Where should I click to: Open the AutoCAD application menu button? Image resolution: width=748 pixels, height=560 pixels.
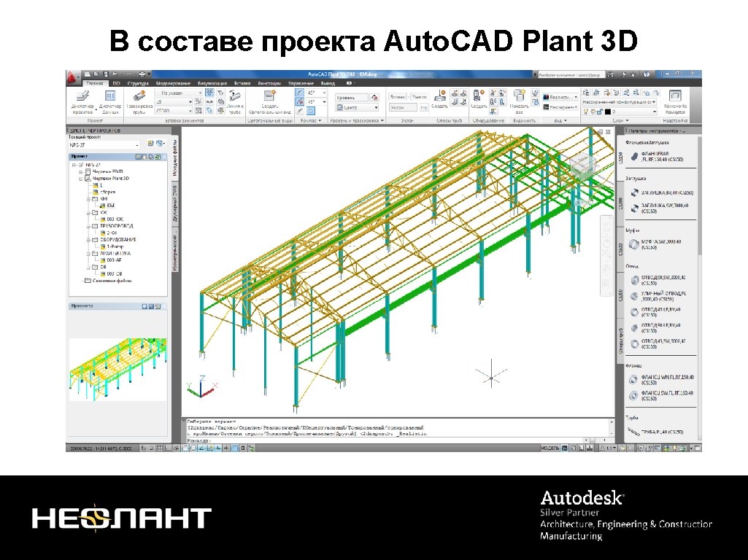click(72, 78)
